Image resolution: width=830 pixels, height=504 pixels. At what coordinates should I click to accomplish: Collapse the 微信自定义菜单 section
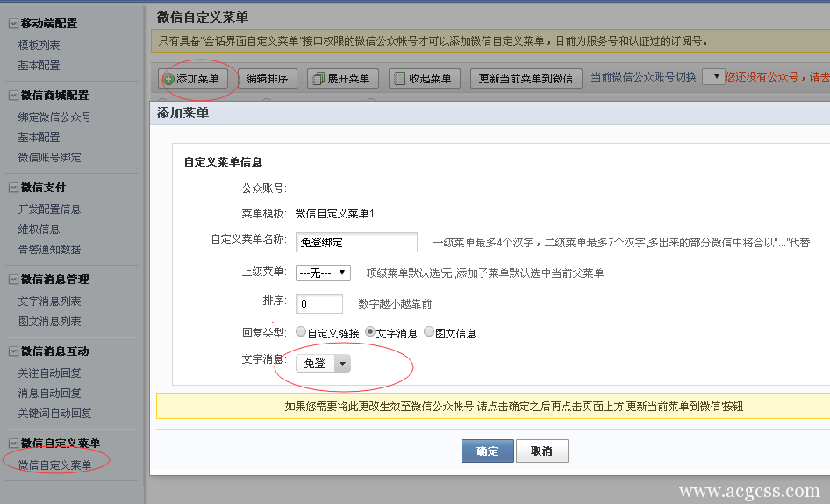(13, 444)
